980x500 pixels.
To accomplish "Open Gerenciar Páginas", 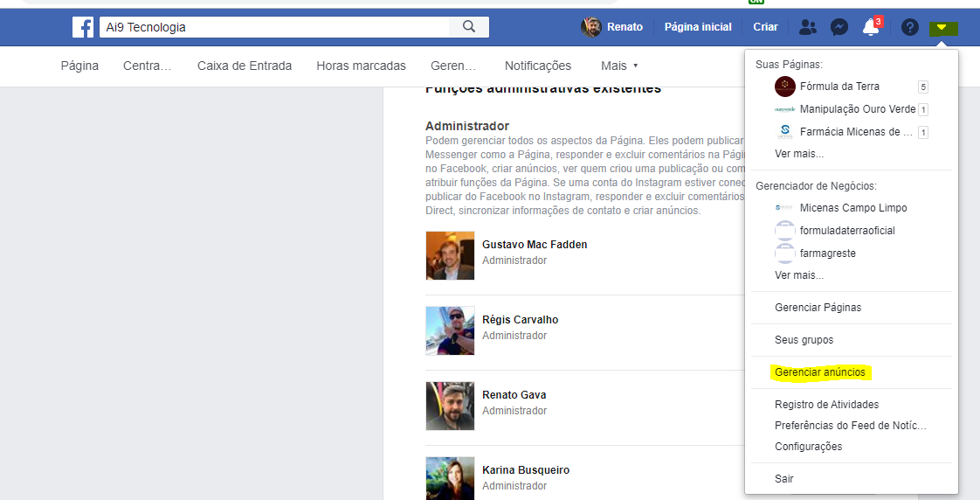I will tap(818, 308).
